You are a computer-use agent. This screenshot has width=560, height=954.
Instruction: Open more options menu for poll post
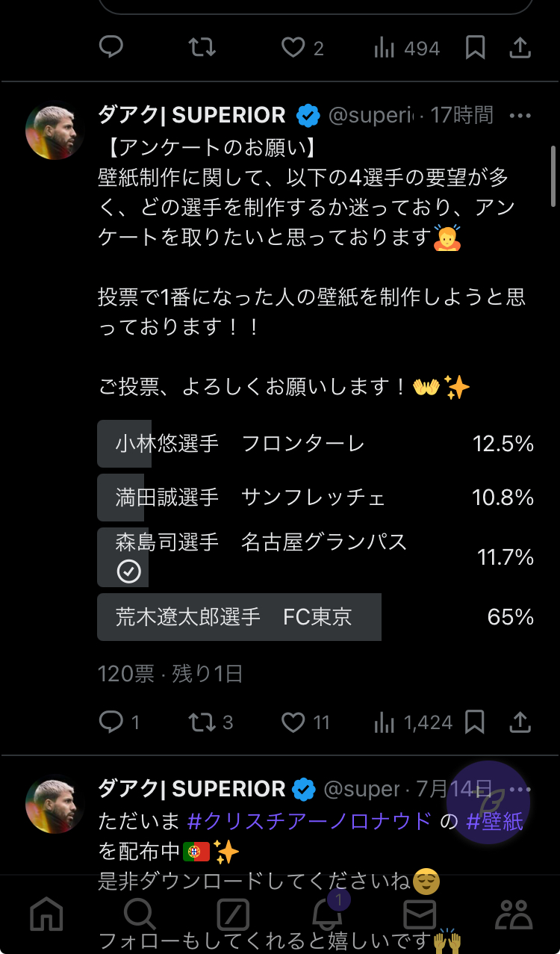(520, 116)
